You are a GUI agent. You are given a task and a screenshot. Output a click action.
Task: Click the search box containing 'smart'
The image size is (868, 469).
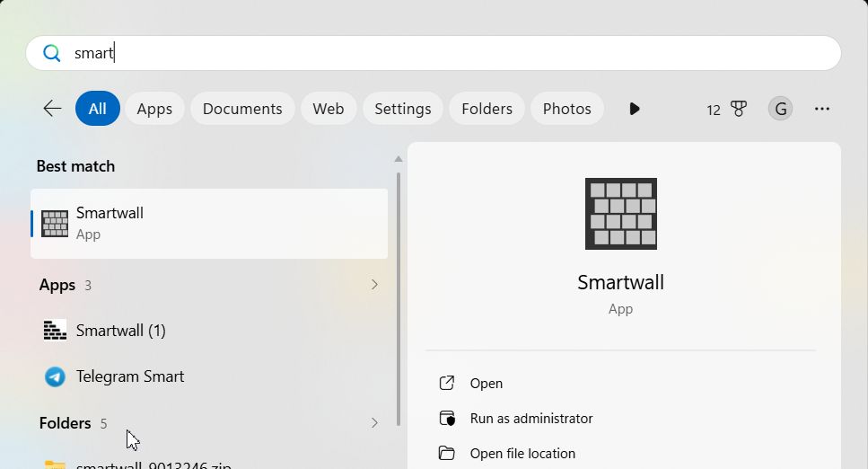click(434, 53)
